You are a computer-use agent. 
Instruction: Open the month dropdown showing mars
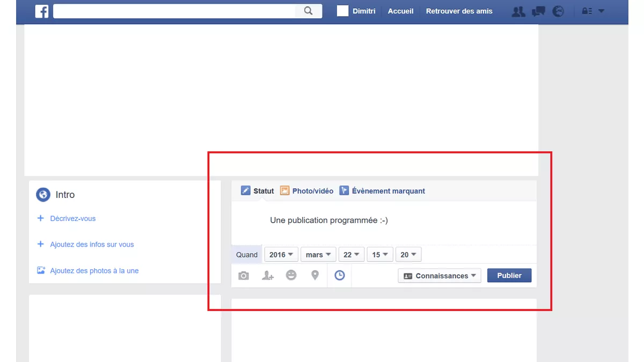pyautogui.click(x=318, y=254)
